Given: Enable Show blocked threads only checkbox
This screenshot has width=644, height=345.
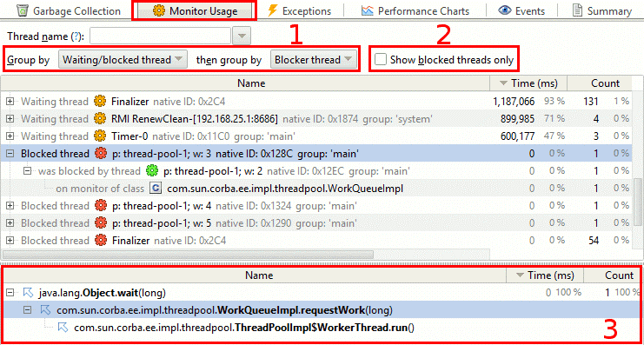Looking at the screenshot, I should tap(381, 60).
